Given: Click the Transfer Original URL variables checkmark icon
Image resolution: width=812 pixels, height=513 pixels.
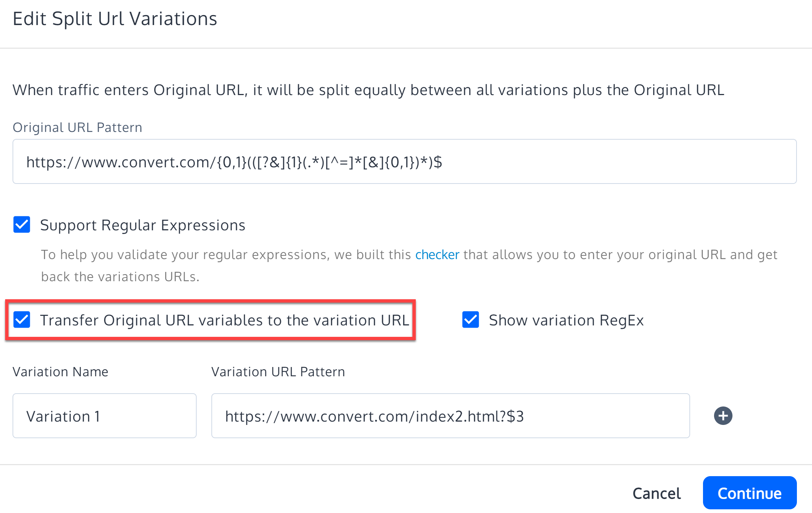Looking at the screenshot, I should pos(22,320).
